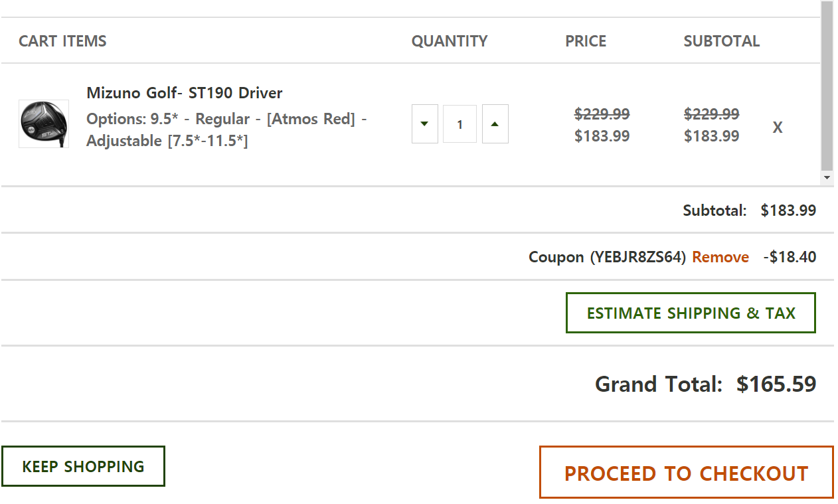The height and width of the screenshot is (504, 838).
Task: Click the crossed-out $229.99 in the Price column
Action: [602, 114]
